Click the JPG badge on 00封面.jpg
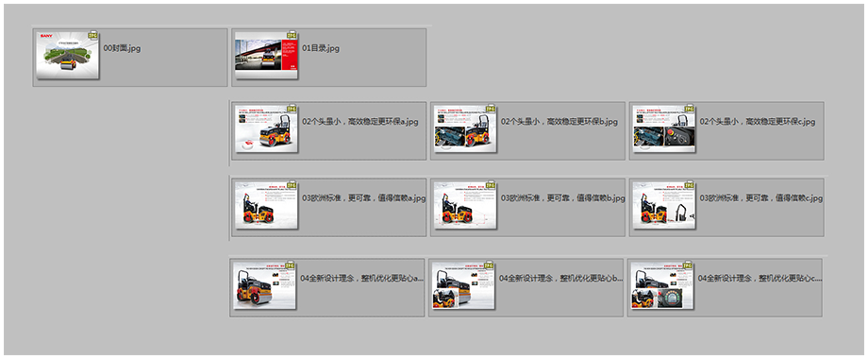Image resolution: width=868 pixels, height=359 pixels. (93, 35)
